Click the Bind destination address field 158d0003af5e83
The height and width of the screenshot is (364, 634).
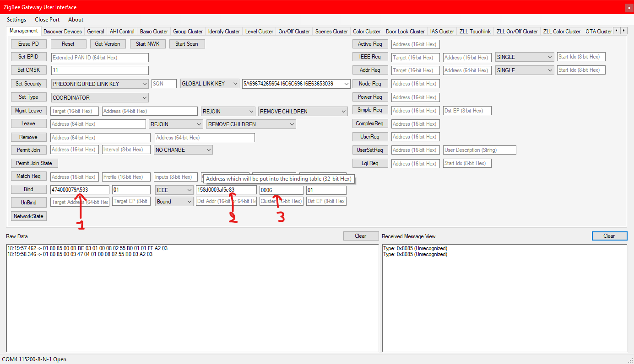[226, 190]
